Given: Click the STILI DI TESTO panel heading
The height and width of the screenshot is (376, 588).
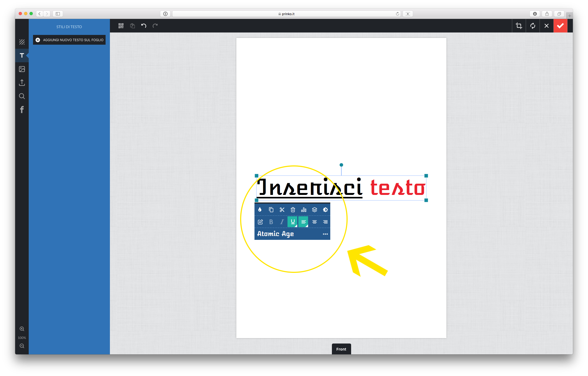Looking at the screenshot, I should pyautogui.click(x=69, y=27).
